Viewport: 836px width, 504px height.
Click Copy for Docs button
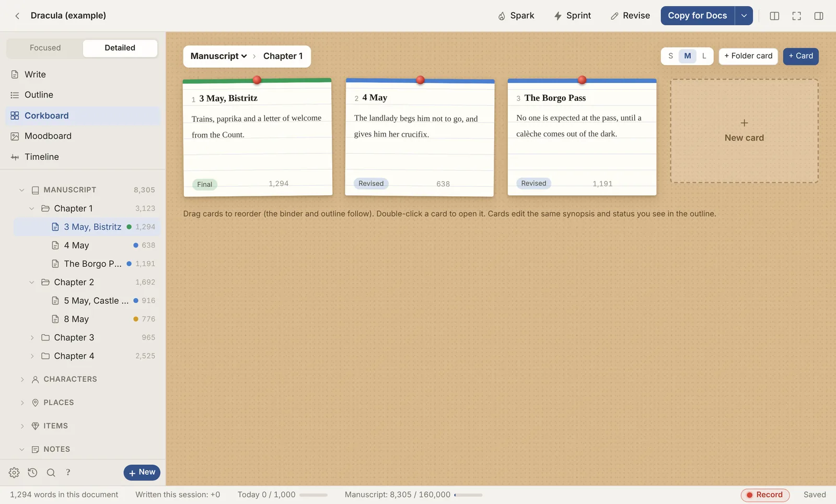tap(698, 16)
